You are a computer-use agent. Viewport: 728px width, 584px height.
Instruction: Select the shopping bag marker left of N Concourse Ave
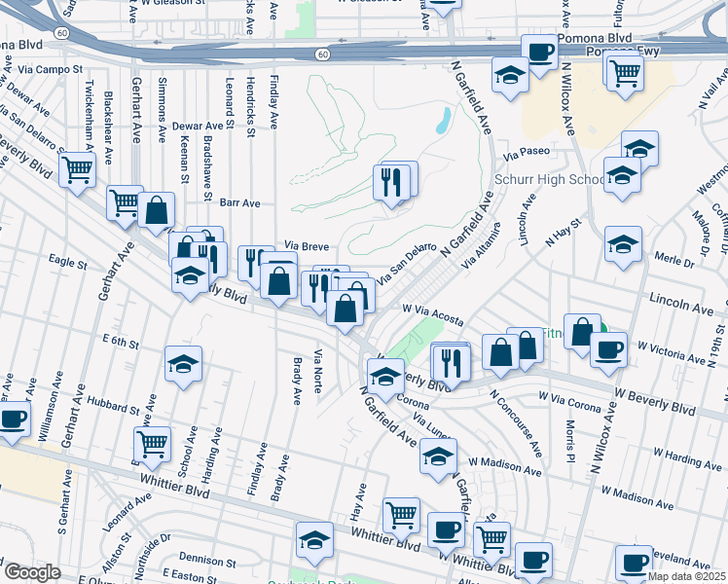(500, 355)
